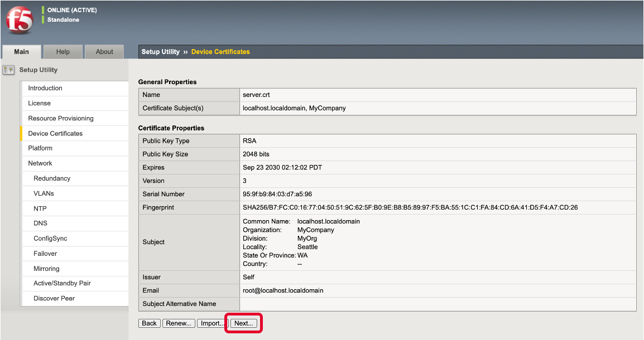The width and height of the screenshot is (644, 340).
Task: Select Device Certificates in the sidebar
Action: click(x=74, y=133)
